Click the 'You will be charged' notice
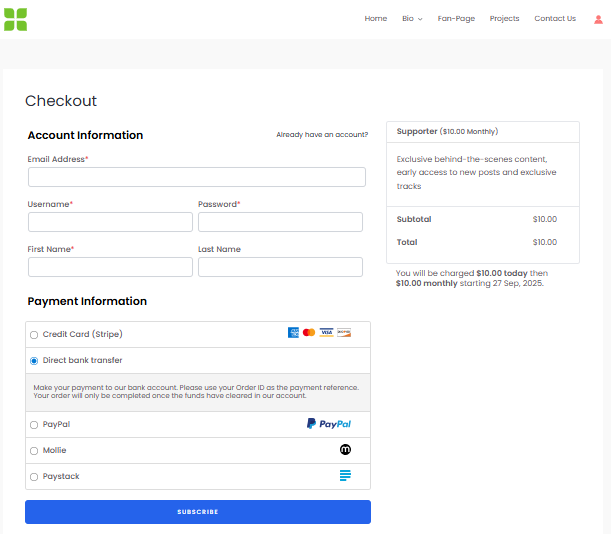This screenshot has height=534, width=611. click(471, 278)
